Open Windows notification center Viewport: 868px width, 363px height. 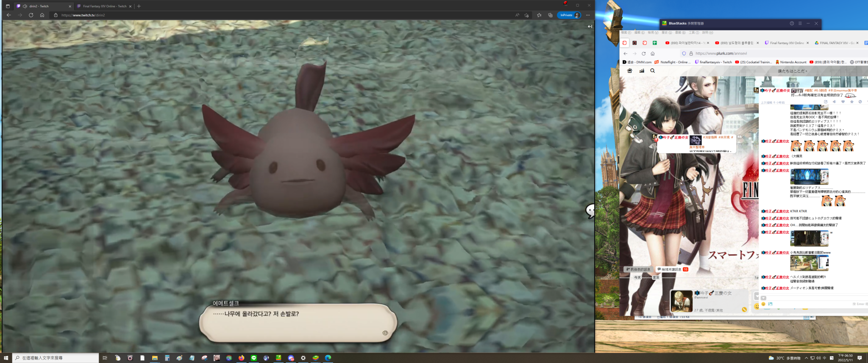(860, 358)
